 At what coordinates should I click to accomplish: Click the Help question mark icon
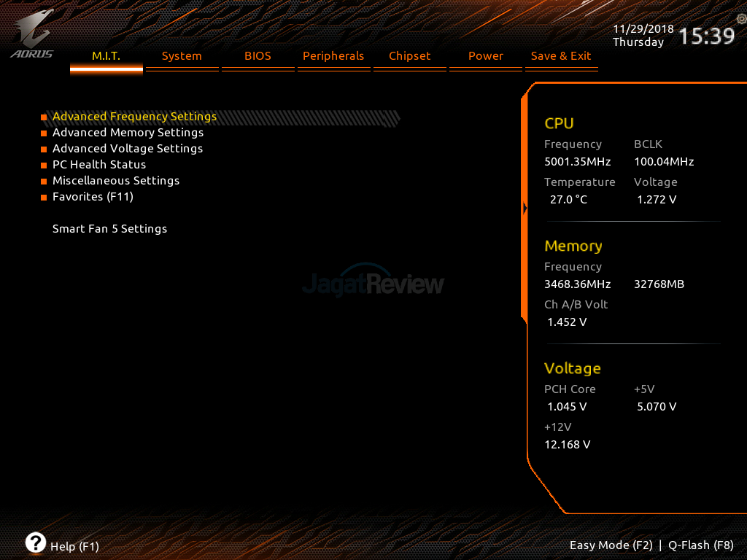(35, 542)
